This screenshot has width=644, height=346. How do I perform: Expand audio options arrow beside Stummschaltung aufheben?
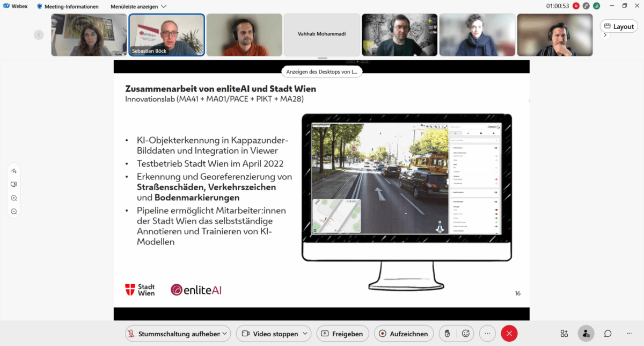[225, 334]
